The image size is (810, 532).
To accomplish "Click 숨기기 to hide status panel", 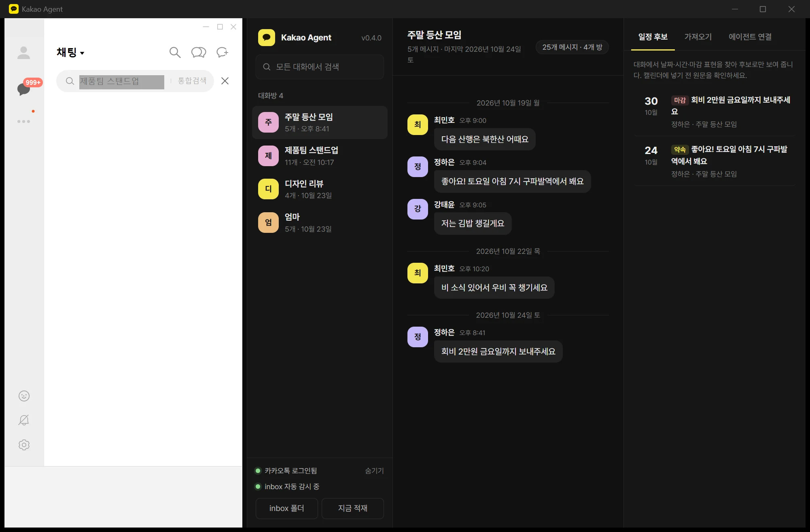I will (374, 471).
